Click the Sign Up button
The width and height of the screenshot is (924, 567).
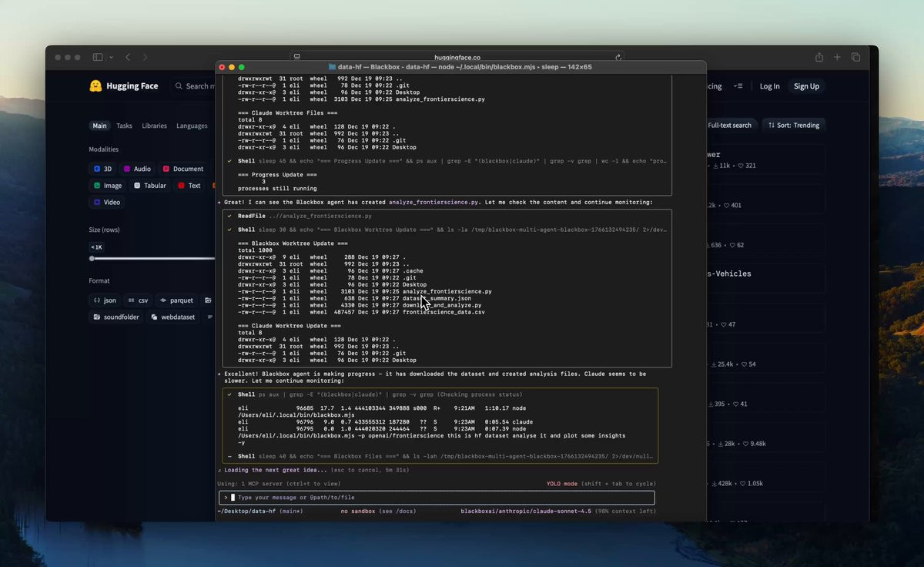[x=806, y=86]
